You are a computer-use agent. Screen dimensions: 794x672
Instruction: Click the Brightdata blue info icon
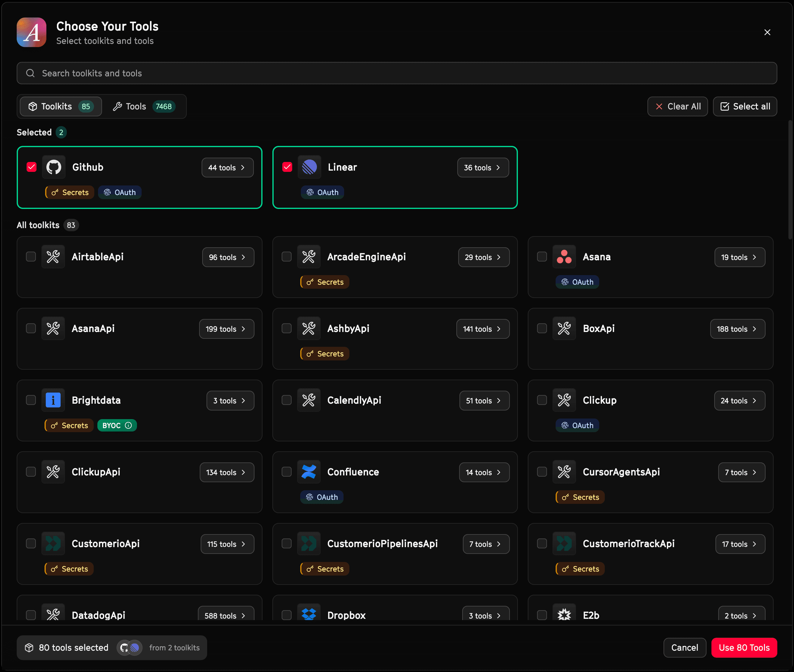pos(53,400)
